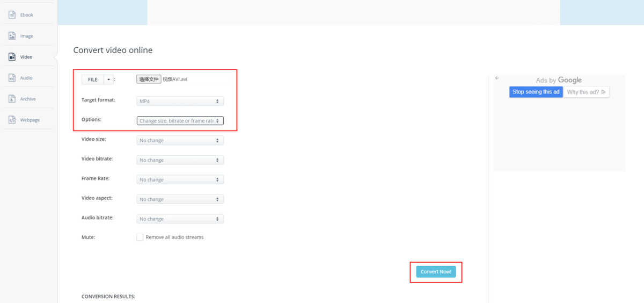
Task: Click the CONVERSION RESULTS heading
Action: [108, 296]
